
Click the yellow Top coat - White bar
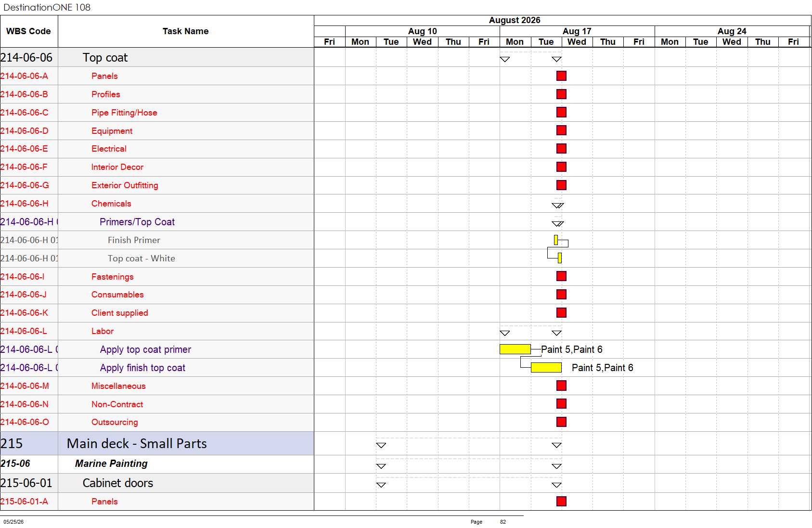[x=560, y=258]
